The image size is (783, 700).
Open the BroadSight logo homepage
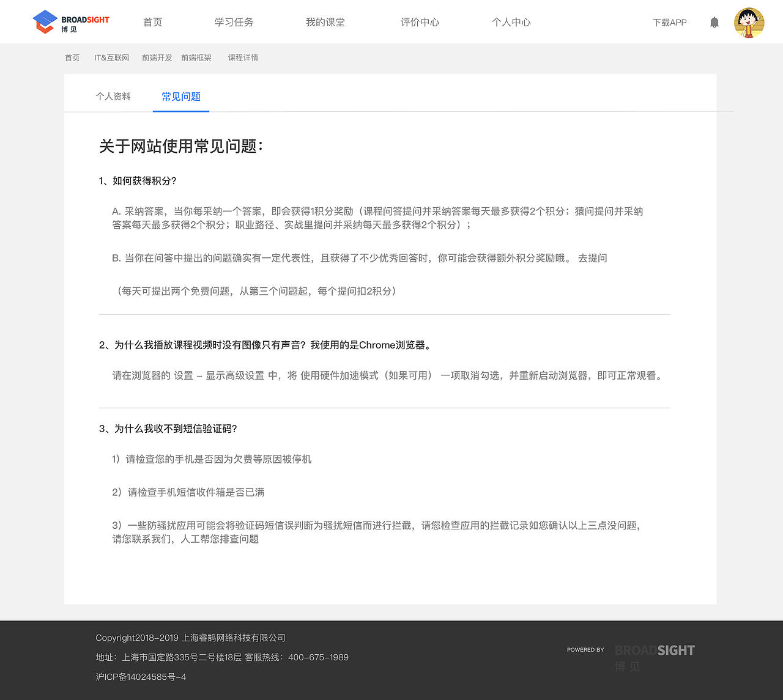pos(69,21)
